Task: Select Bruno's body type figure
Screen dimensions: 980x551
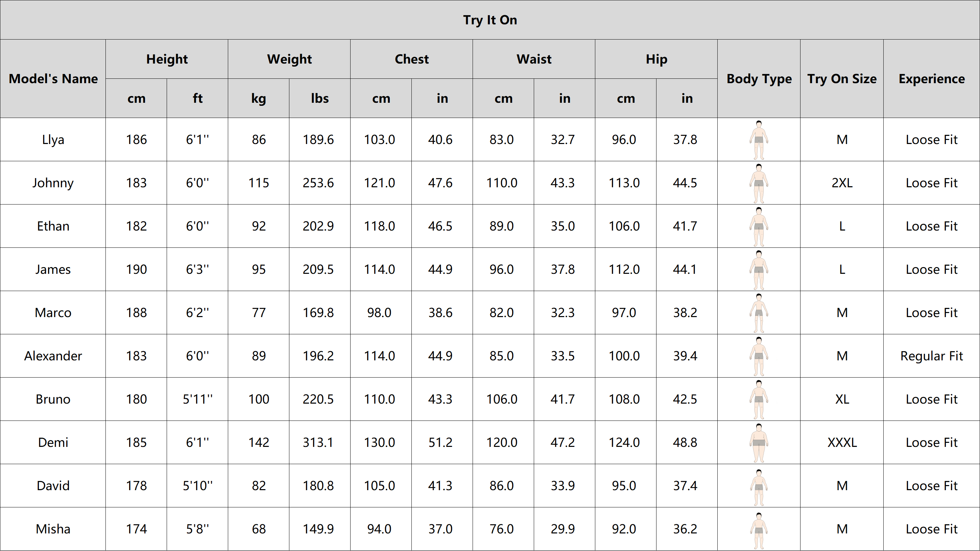Action: 759,400
